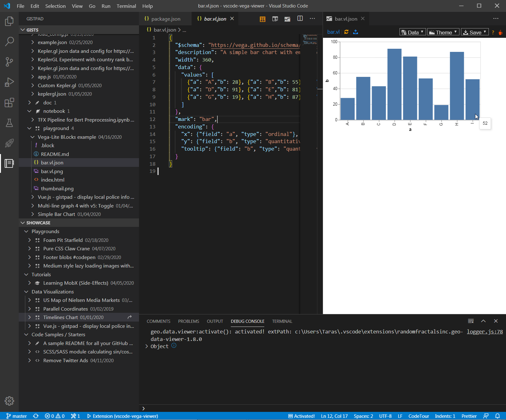The width and height of the screenshot is (506, 420).
Task: Close the bar.vl.json preview tab
Action: tap(363, 19)
